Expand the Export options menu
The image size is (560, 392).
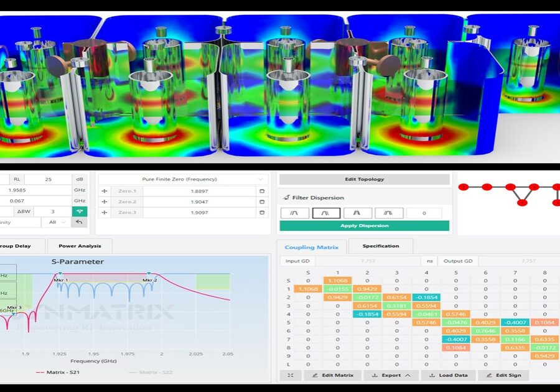pos(390,375)
